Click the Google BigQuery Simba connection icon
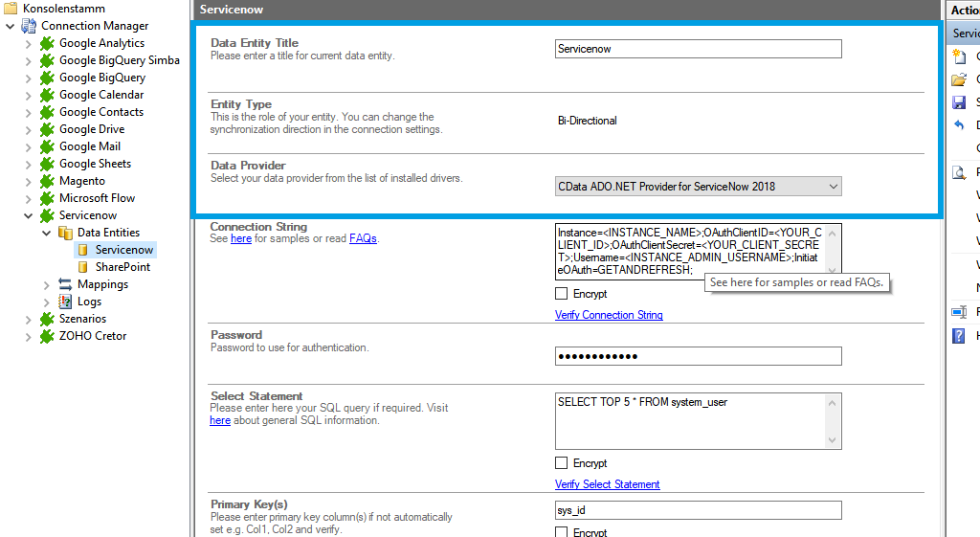 pyautogui.click(x=47, y=60)
